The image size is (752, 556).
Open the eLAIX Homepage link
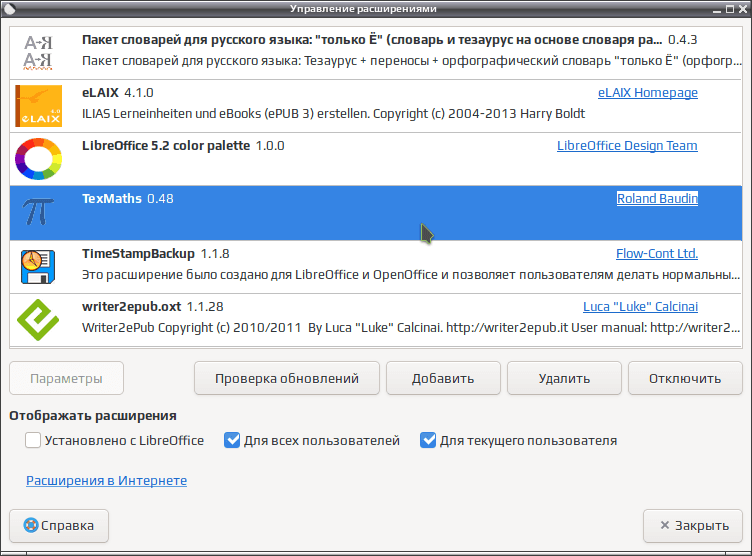[x=647, y=93]
